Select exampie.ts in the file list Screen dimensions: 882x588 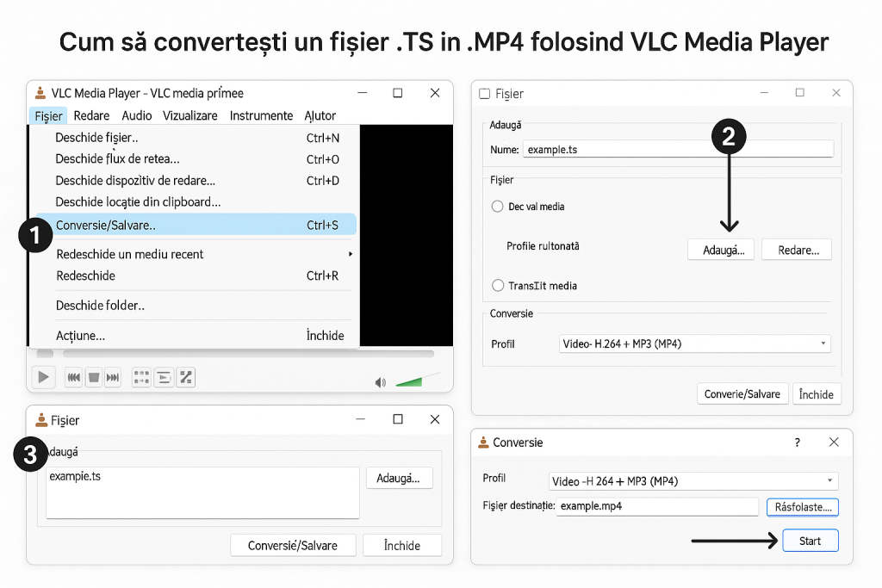click(76, 476)
